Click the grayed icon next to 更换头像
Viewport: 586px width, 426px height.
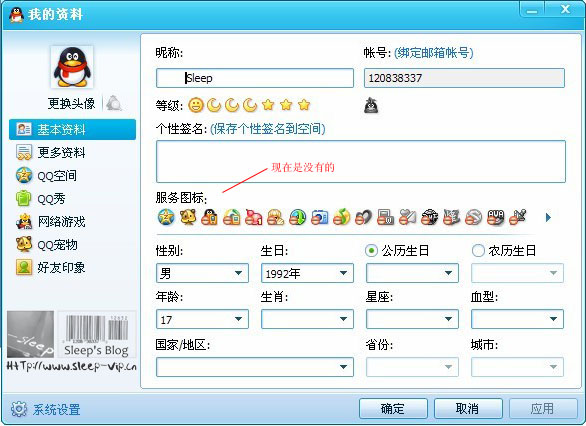pos(114,103)
